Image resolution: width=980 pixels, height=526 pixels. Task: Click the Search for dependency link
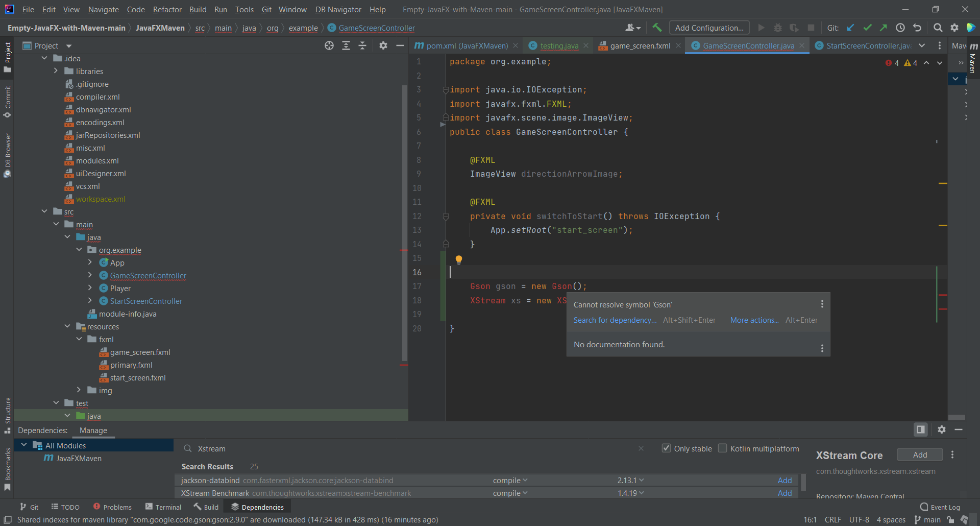click(615, 320)
